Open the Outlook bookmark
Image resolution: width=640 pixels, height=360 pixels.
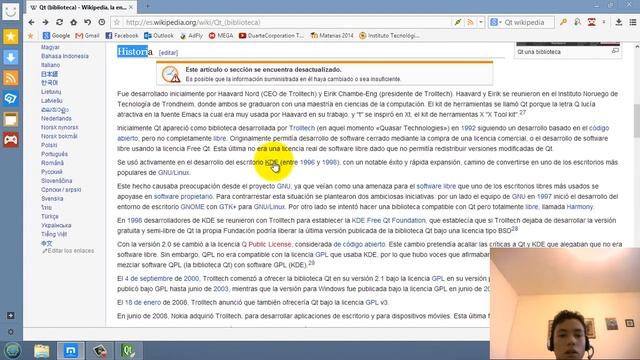tap(159, 36)
